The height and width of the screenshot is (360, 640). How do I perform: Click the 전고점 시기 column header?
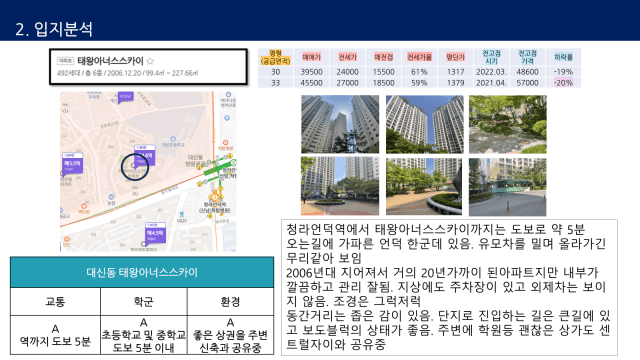point(491,58)
